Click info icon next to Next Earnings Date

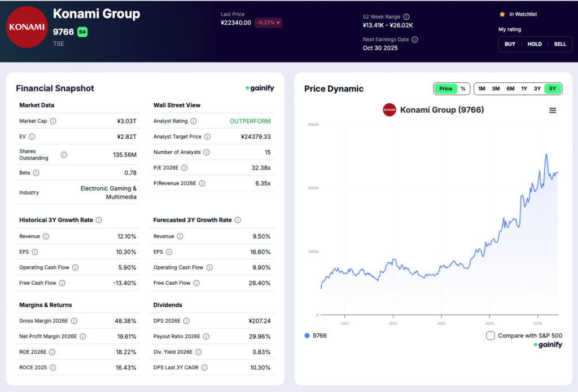(415, 39)
